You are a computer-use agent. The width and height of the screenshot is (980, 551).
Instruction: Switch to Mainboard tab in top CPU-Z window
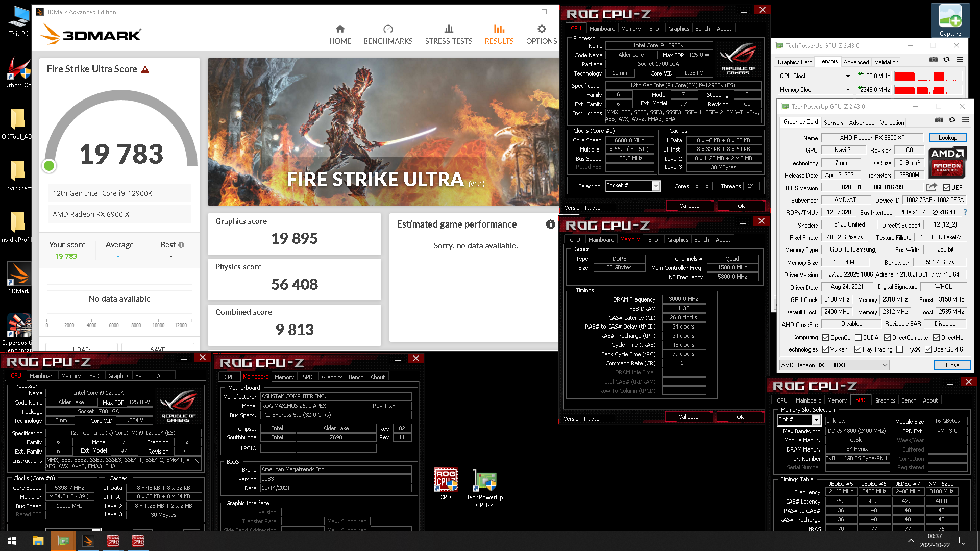(602, 29)
